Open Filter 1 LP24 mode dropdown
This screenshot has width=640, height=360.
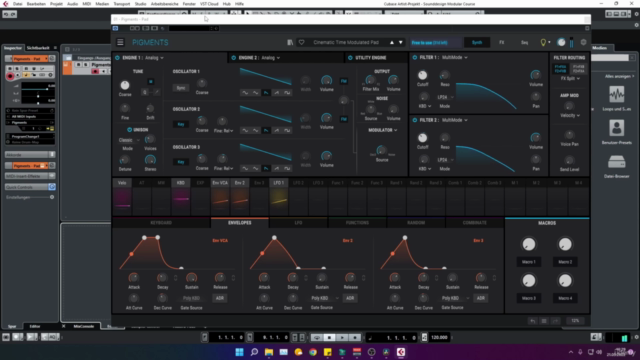pos(445,98)
